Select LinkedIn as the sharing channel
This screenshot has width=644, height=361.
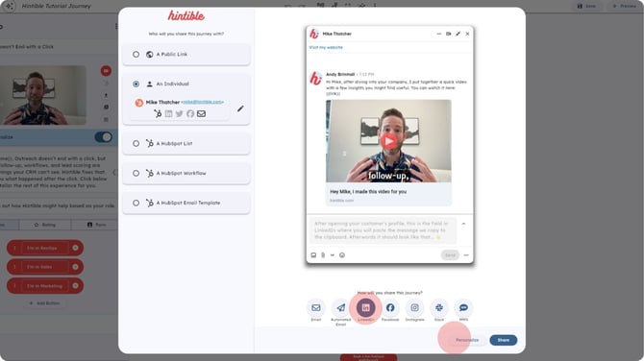365,307
